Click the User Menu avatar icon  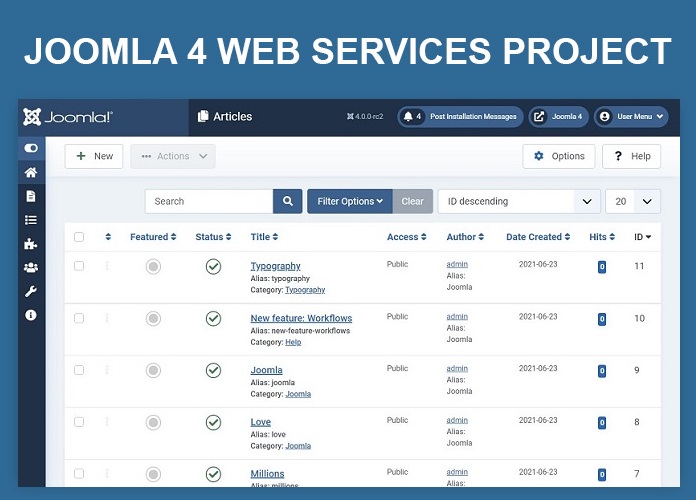[604, 116]
